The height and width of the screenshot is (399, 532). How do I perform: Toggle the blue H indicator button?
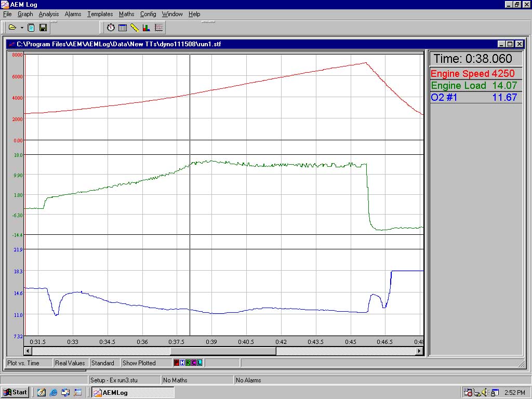click(182, 363)
